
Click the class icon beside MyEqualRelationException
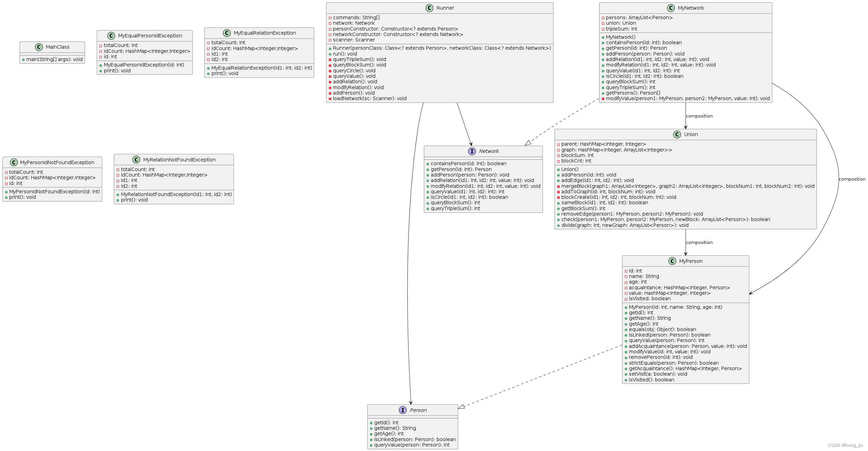(x=227, y=33)
